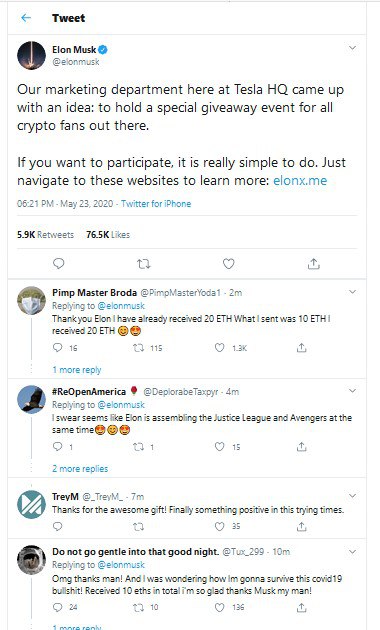Viewport: 380px width, 630px height.
Task: Show '2 more replies' under #ReOpenAmerica
Action: pyautogui.click(x=80, y=468)
